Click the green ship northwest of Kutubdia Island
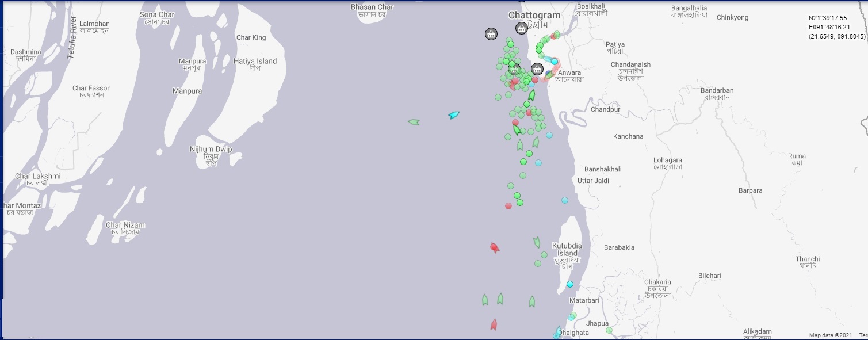This screenshot has height=340, width=868. tap(537, 242)
